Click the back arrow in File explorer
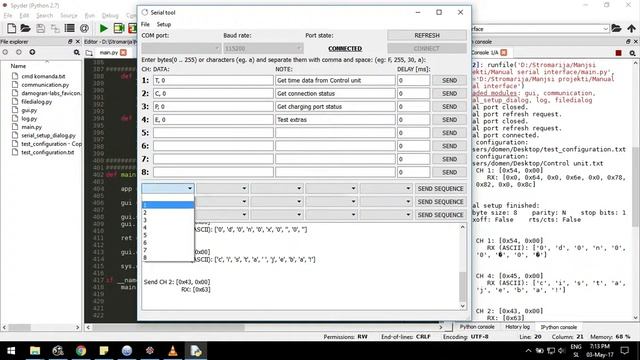Image resolution: width=640 pixels, height=360 pixels. coord(5,52)
